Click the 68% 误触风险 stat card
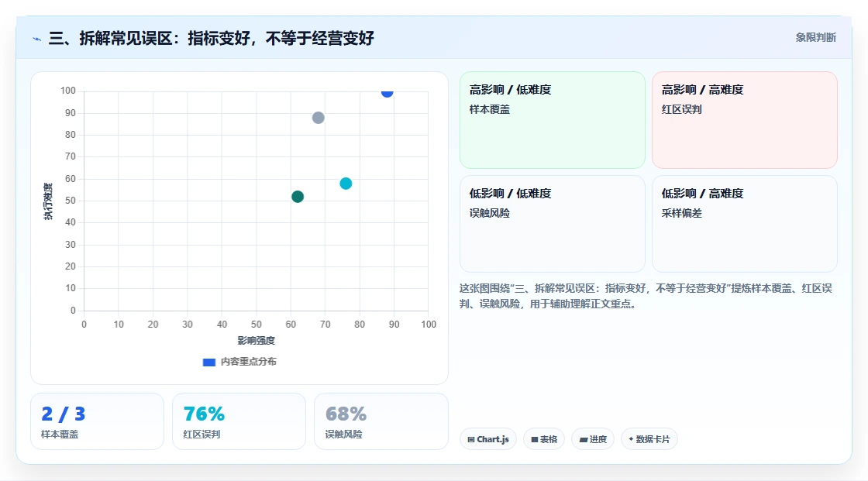Viewport: 868px width, 481px height. (x=381, y=422)
